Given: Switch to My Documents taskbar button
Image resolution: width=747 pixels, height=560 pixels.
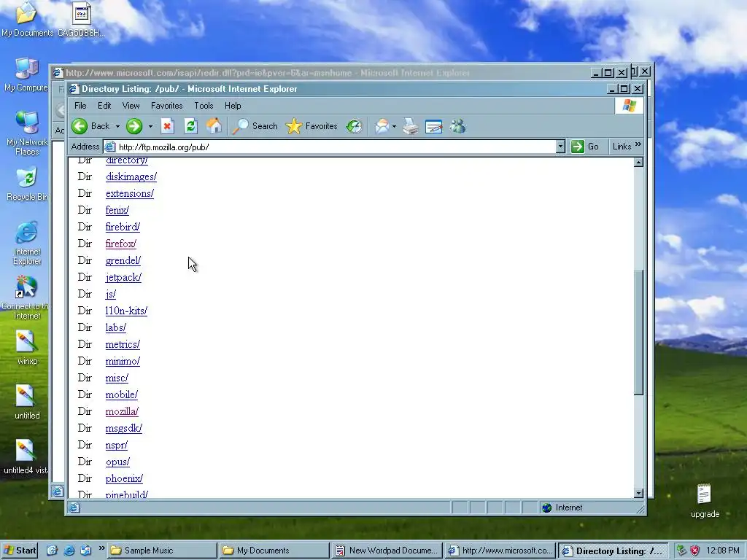Looking at the screenshot, I should 274,551.
